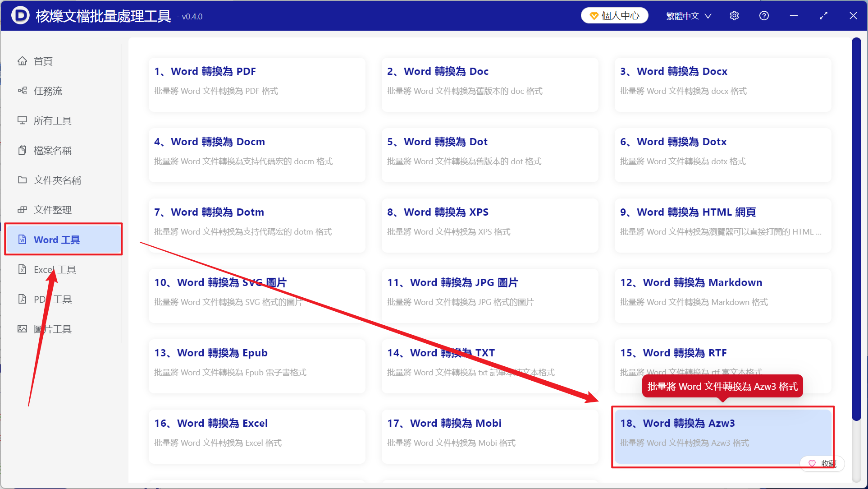Open the Word 轉換為 TXT card

(490, 366)
